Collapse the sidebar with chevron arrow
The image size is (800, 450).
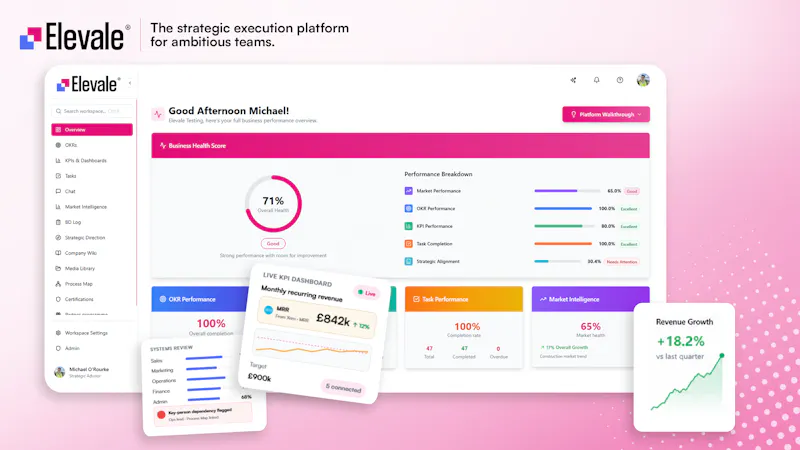(130, 83)
